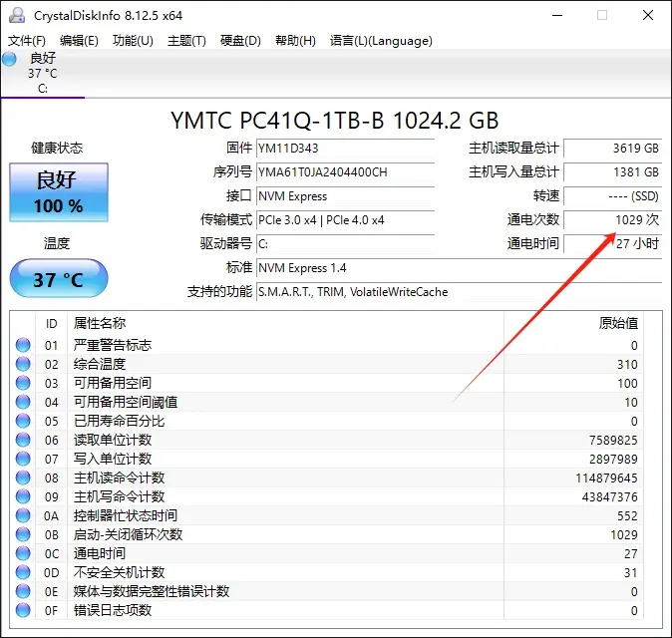The width and height of the screenshot is (672, 638).
Task: Click the supported features field S.M.A.R.T., TRIM
Action: pyautogui.click(x=460, y=292)
